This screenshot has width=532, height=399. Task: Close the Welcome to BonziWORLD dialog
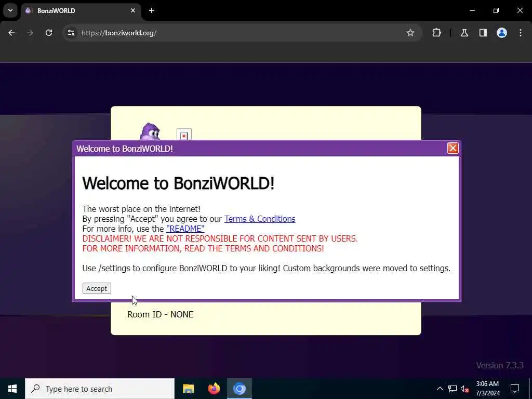point(453,148)
